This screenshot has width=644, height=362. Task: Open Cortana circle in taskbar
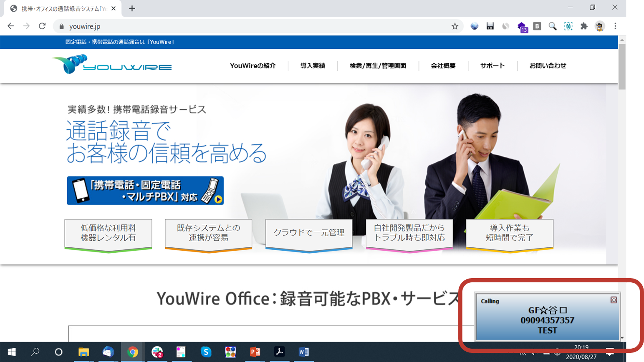pyautogui.click(x=58, y=352)
